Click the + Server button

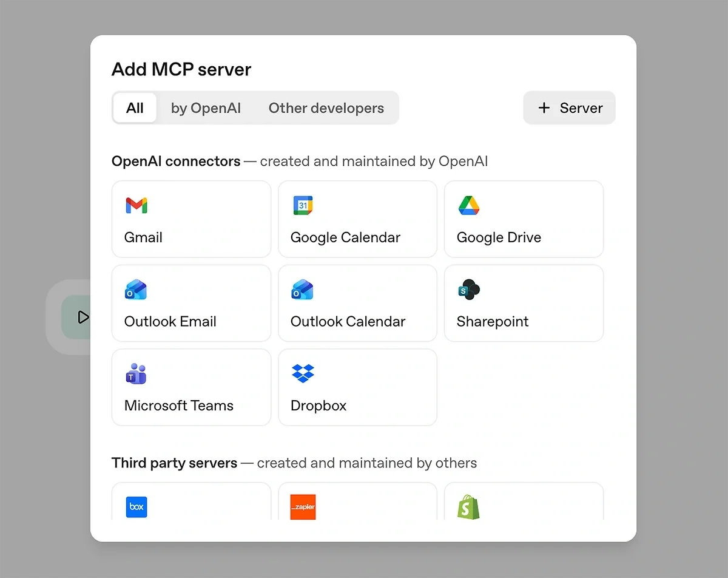568,107
